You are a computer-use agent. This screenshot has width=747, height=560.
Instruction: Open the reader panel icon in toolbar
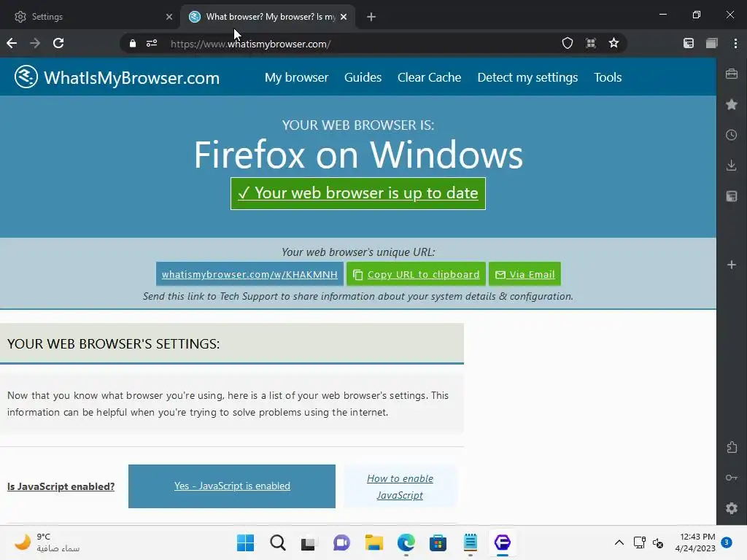689,43
